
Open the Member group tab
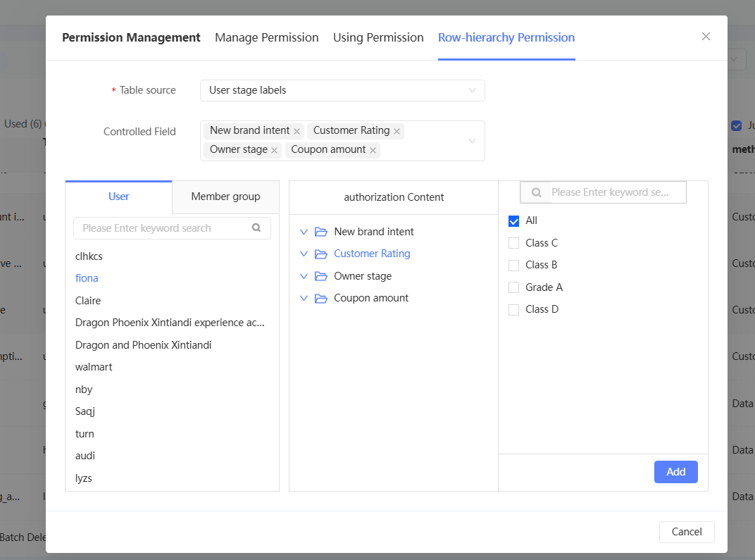[225, 197]
